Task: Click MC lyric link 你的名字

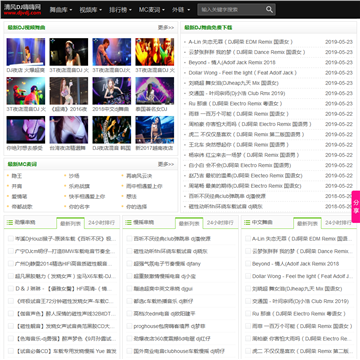Action: pyautogui.click(x=79, y=207)
